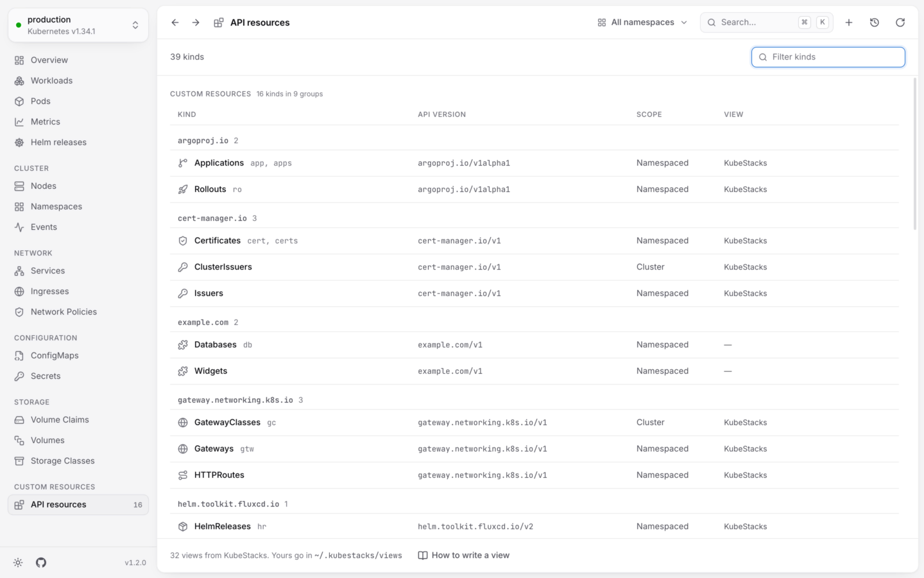This screenshot has height=578, width=924.
Task: Click the ClusterIssuers key icon
Action: [183, 267]
